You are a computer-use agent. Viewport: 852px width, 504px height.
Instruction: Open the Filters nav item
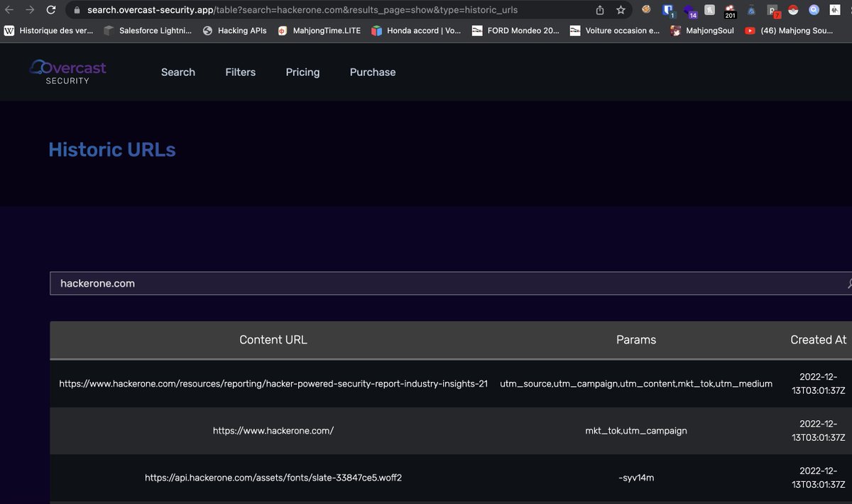pos(241,72)
